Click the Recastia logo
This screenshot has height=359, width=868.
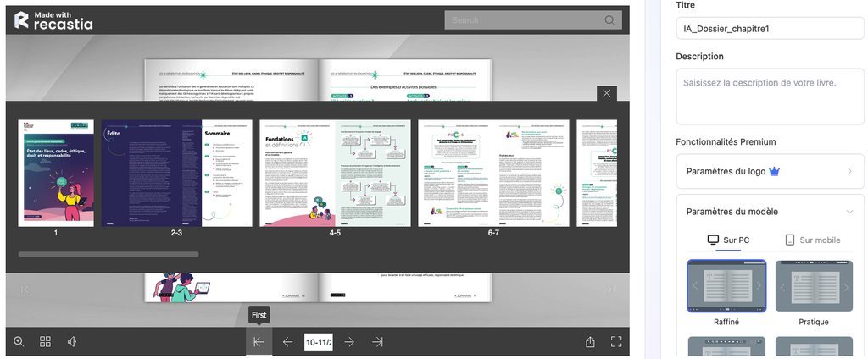(x=53, y=20)
